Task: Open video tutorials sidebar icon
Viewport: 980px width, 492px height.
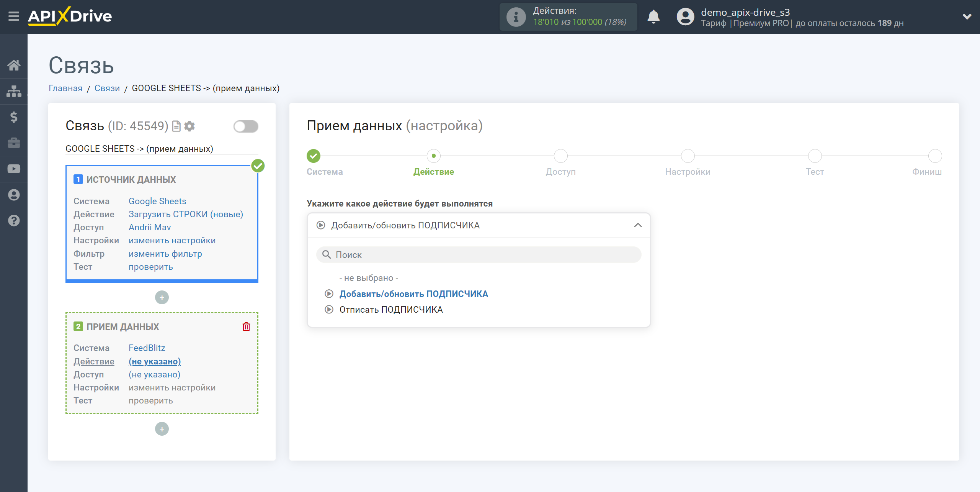Action: point(14,169)
